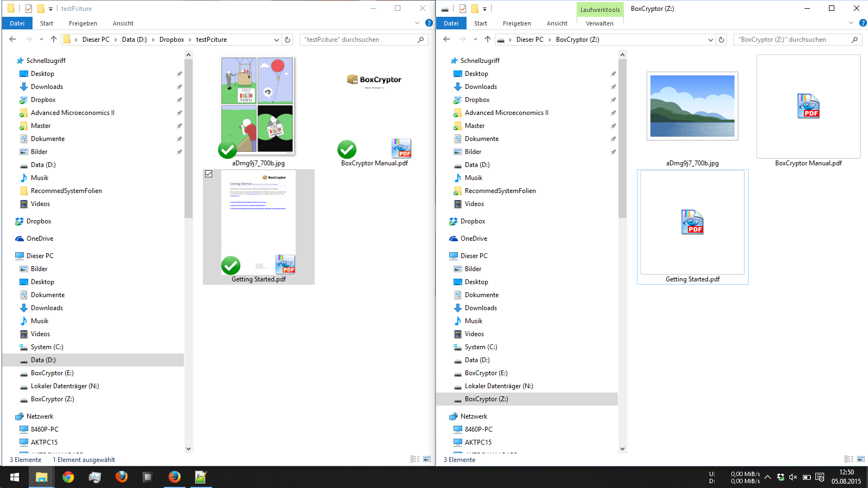868x488 pixels.
Task: Switch testPciture window to details view
Action: [415, 459]
